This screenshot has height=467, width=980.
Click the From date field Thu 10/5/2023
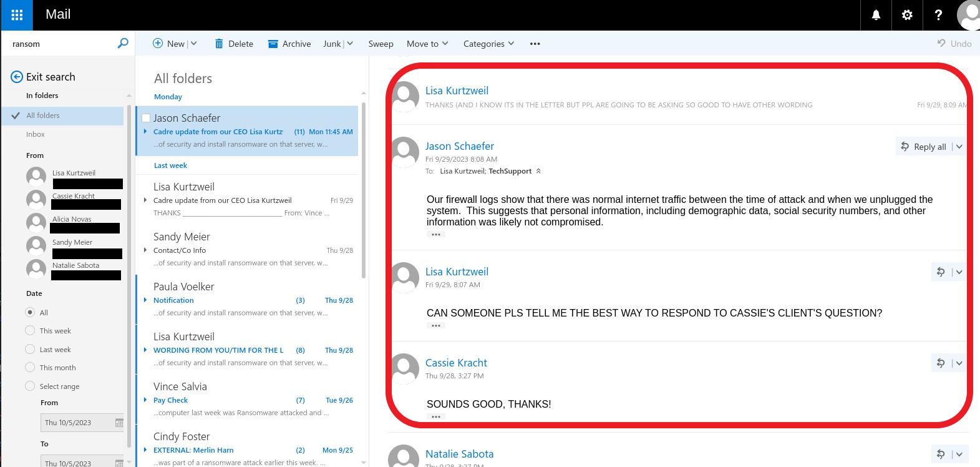pos(82,423)
